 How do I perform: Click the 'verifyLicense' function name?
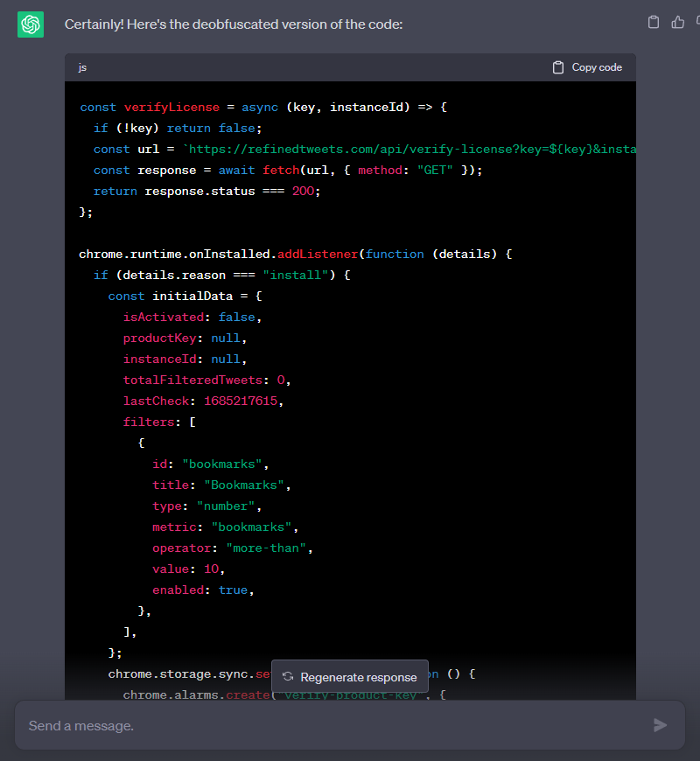pyautogui.click(x=171, y=108)
